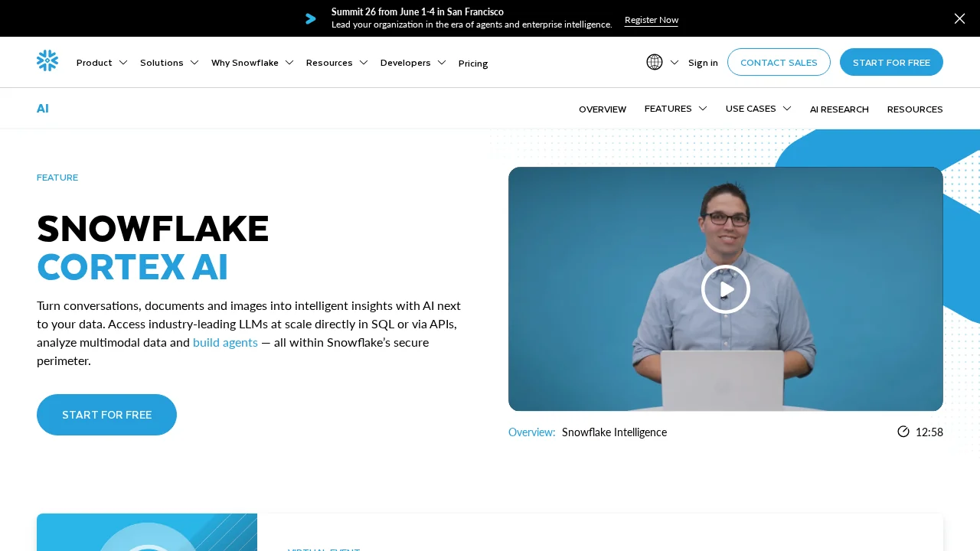The height and width of the screenshot is (551, 980).
Task: Click the build agents hyperlink
Action: [225, 342]
